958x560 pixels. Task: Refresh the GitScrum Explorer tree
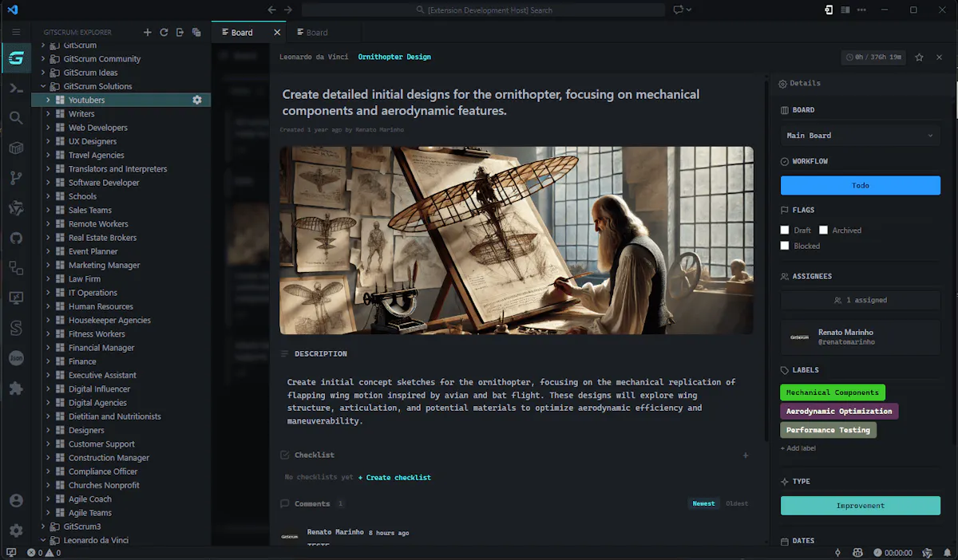(x=164, y=33)
